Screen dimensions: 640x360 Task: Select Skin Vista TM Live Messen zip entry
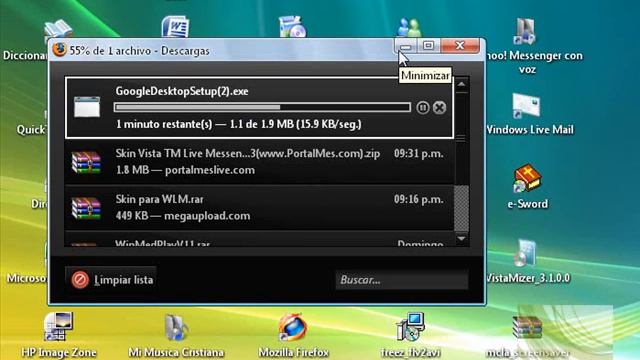[x=259, y=162]
